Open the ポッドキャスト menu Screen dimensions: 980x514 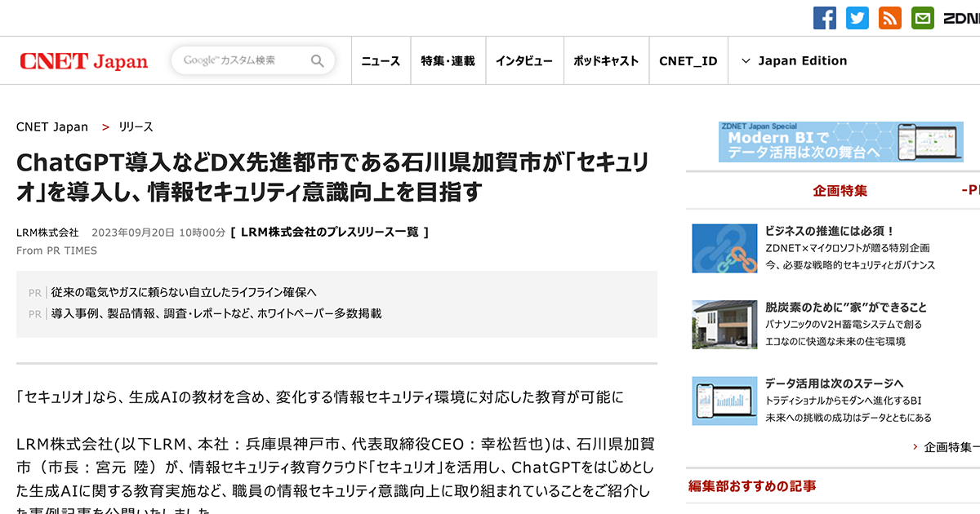tap(606, 60)
